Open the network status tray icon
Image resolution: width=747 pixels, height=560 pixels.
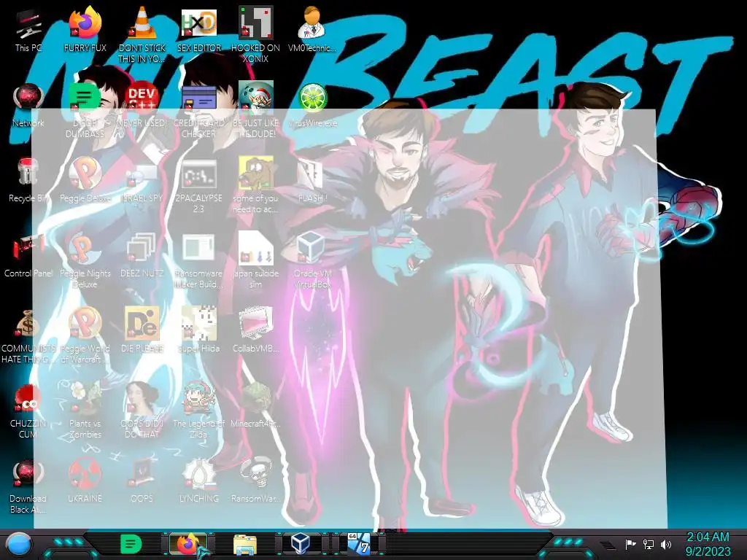pyautogui.click(x=648, y=544)
